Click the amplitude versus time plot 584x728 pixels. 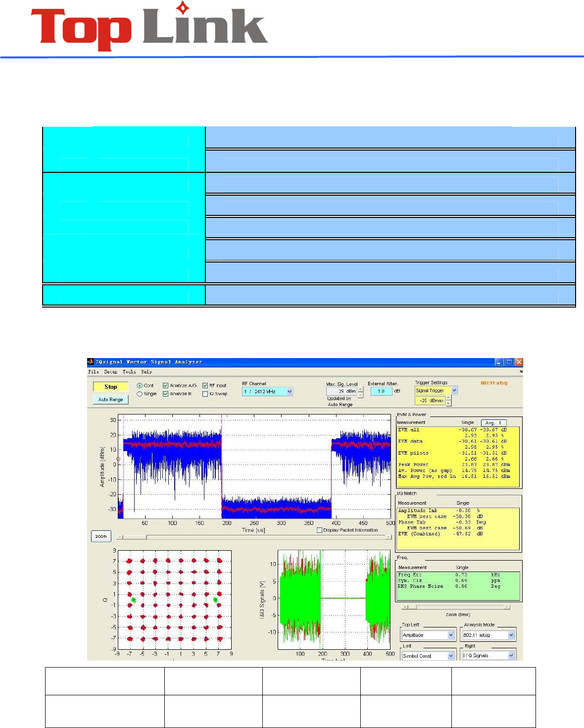point(254,467)
